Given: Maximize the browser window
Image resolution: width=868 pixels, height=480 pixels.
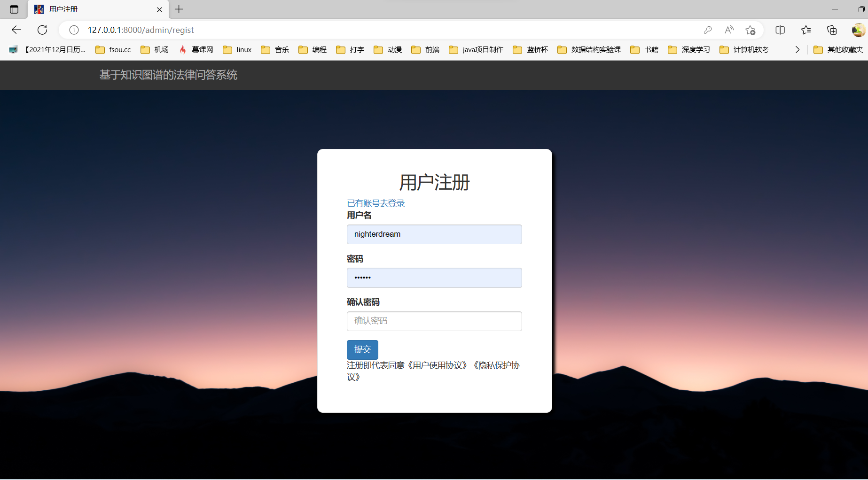Looking at the screenshot, I should pos(861,9).
